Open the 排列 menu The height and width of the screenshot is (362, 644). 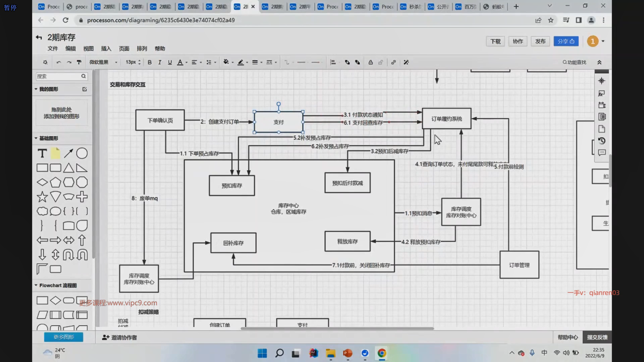(x=142, y=49)
